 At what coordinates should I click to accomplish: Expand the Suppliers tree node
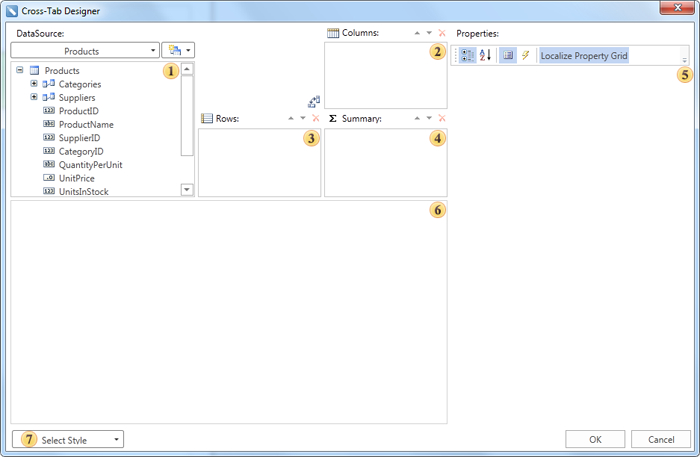pyautogui.click(x=34, y=98)
